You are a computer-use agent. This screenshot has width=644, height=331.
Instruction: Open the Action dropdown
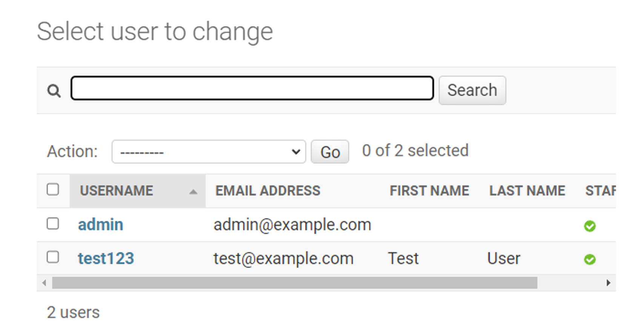point(209,152)
